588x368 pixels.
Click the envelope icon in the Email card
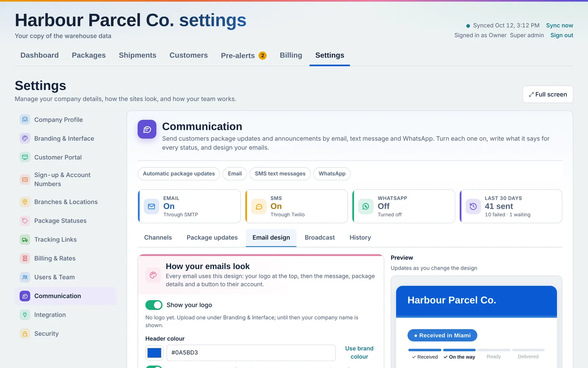(x=151, y=206)
